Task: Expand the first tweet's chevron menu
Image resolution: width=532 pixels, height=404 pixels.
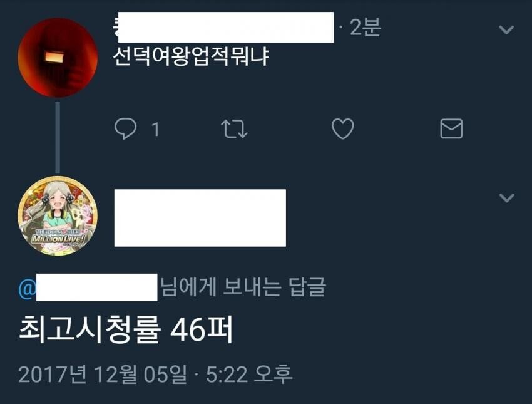Action: pyautogui.click(x=506, y=29)
